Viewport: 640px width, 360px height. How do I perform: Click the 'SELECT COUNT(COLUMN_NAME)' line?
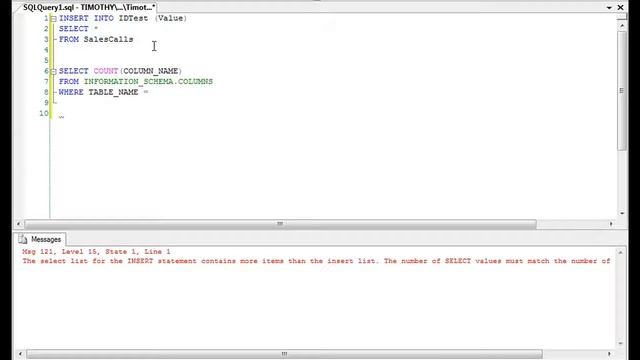coord(120,71)
